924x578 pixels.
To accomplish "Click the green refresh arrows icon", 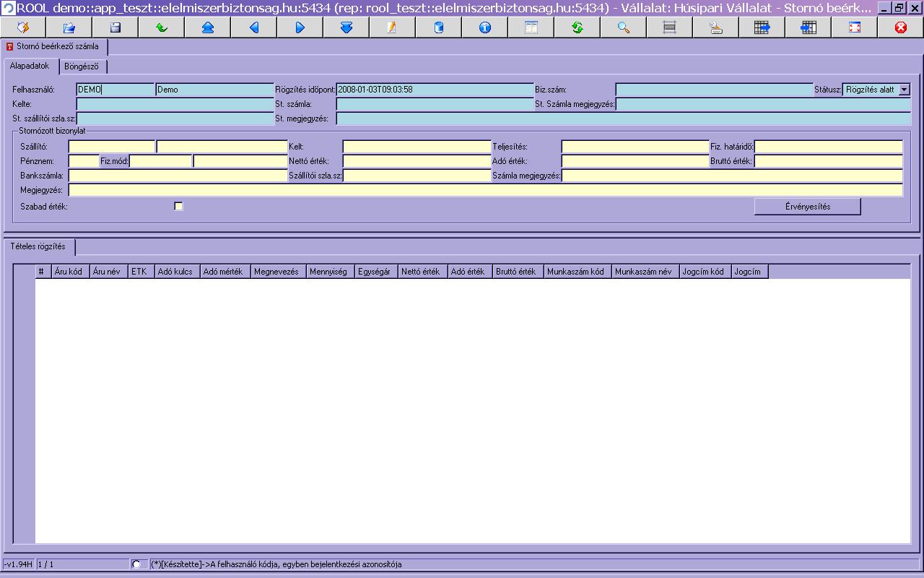I will pyautogui.click(x=577, y=27).
